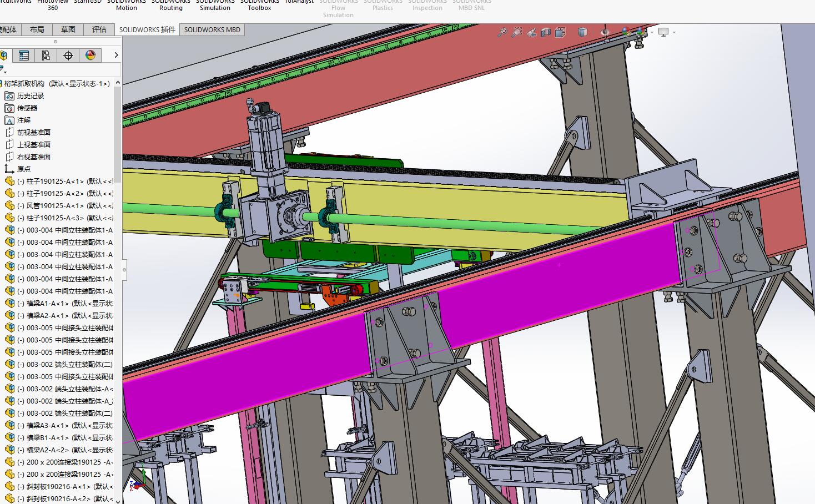815x504 pixels.
Task: Open the DisplayManager color ball tab
Action: (x=90, y=55)
